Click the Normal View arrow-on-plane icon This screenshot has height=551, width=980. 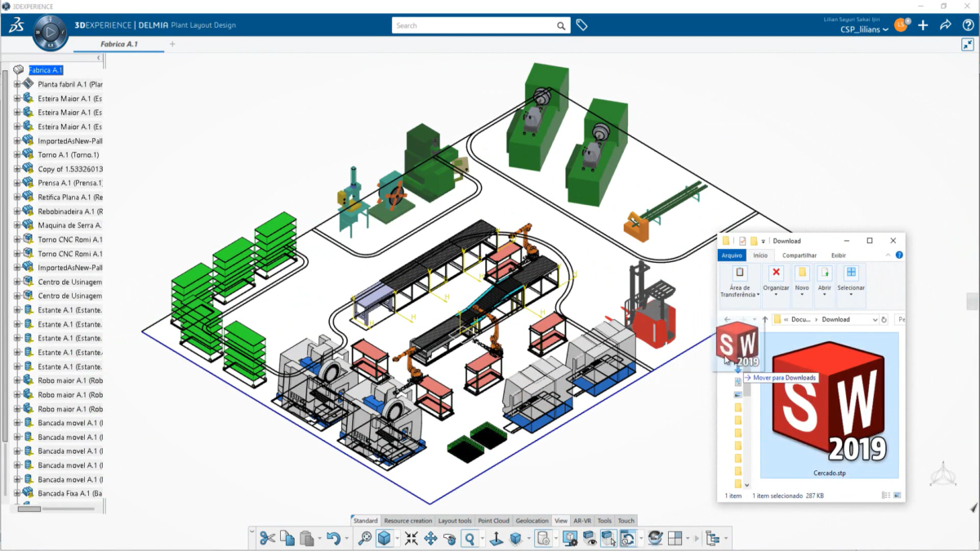pos(495,538)
